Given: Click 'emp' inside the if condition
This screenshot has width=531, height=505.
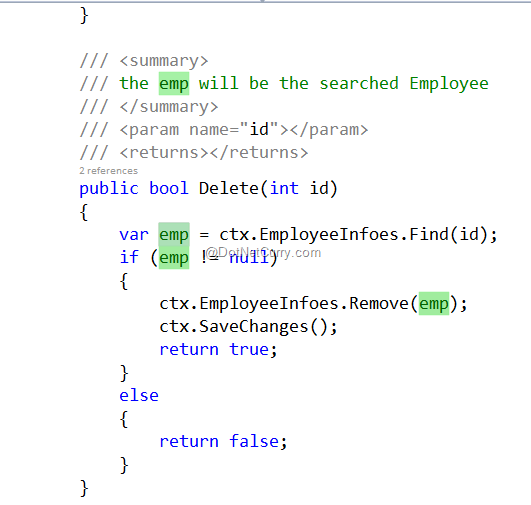Looking at the screenshot, I should (x=174, y=257).
